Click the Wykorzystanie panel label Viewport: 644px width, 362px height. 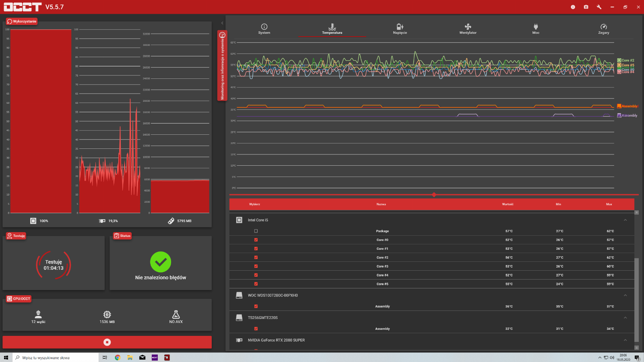[22, 21]
